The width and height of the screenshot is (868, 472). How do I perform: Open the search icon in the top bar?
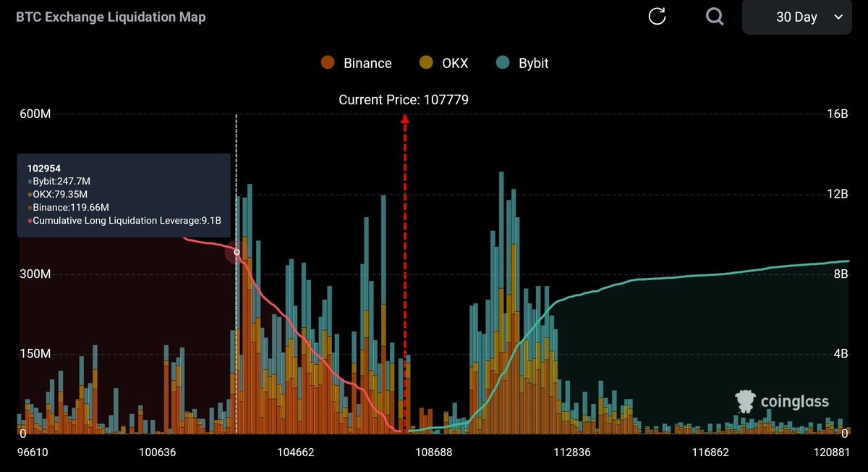click(715, 16)
